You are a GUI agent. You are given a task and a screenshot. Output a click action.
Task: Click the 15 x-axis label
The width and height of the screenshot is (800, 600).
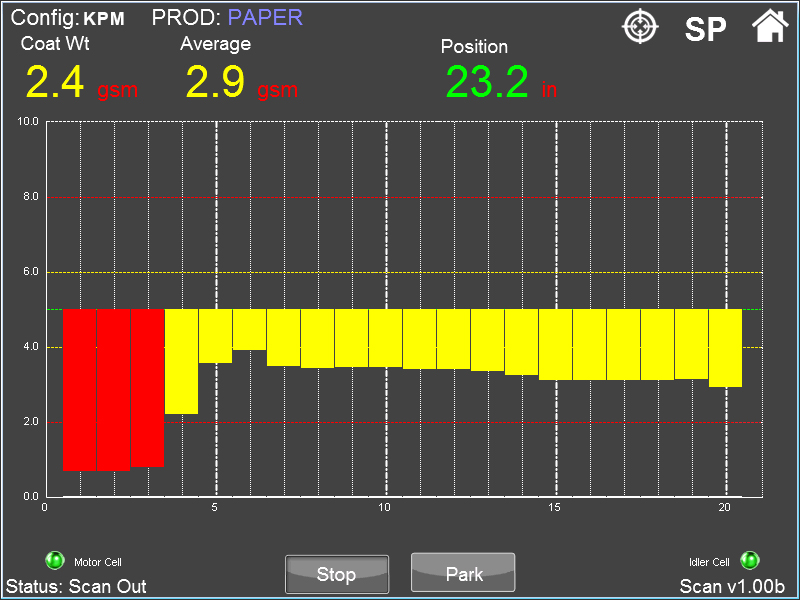pyautogui.click(x=555, y=507)
